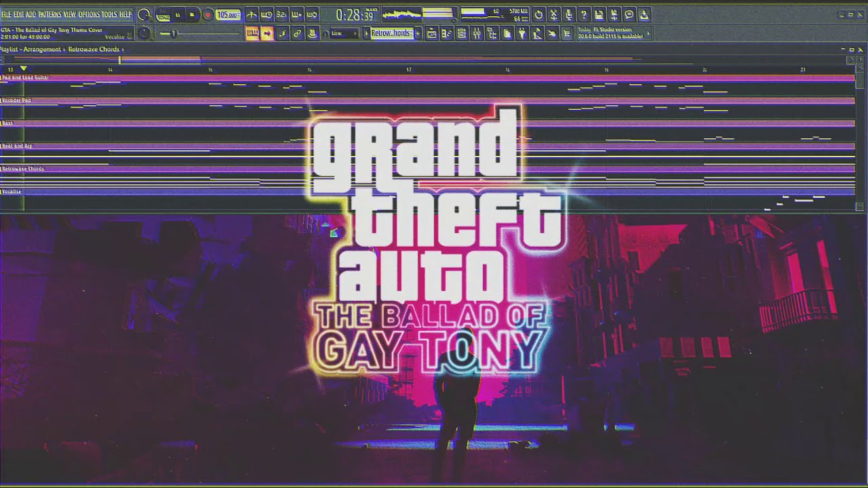Select the Beat and Arp track
This screenshot has height=488, width=868.
tap(17, 146)
